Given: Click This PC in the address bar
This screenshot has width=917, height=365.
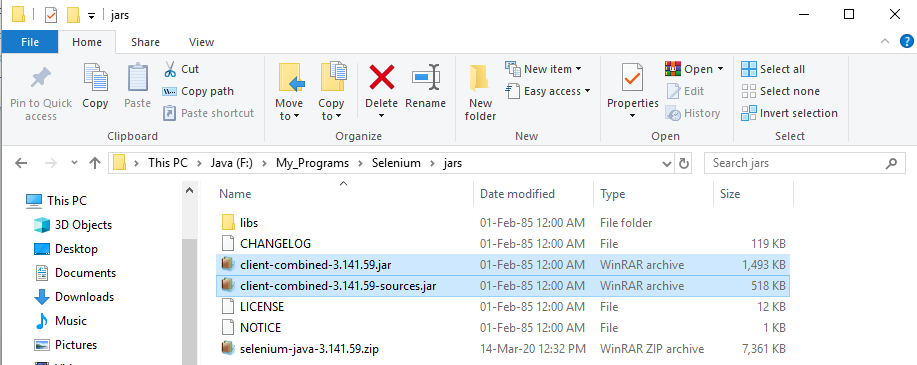Looking at the screenshot, I should click(167, 163).
